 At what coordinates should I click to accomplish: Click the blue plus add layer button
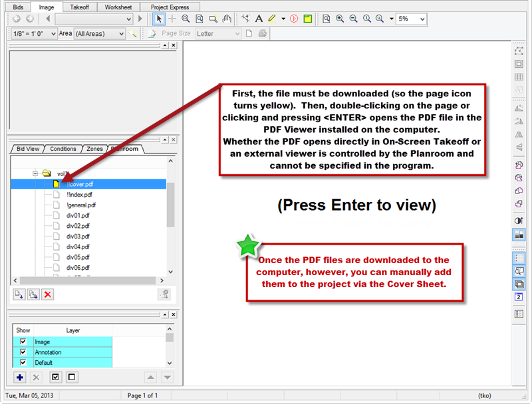click(20, 377)
